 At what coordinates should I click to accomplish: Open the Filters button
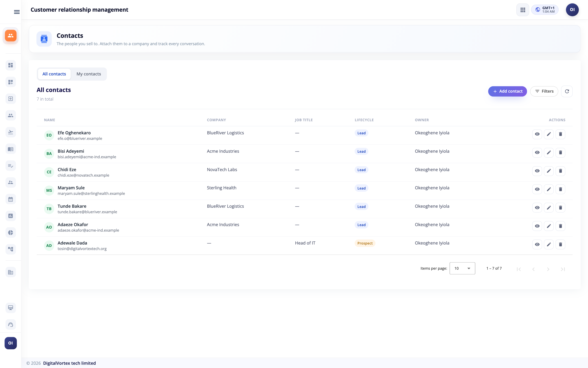[544, 91]
